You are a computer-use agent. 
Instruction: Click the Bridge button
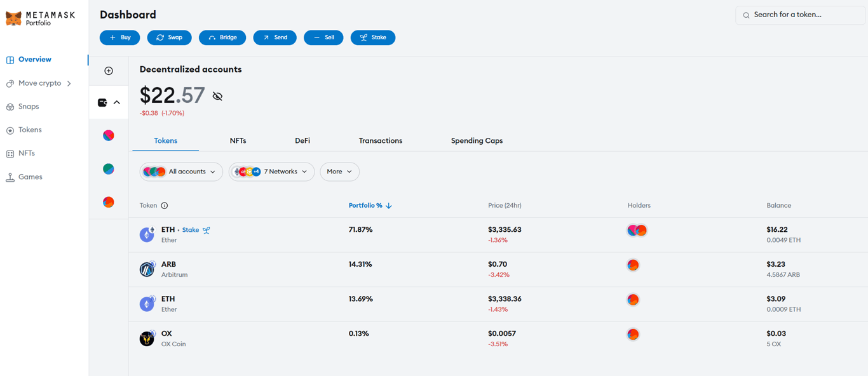[x=222, y=37]
